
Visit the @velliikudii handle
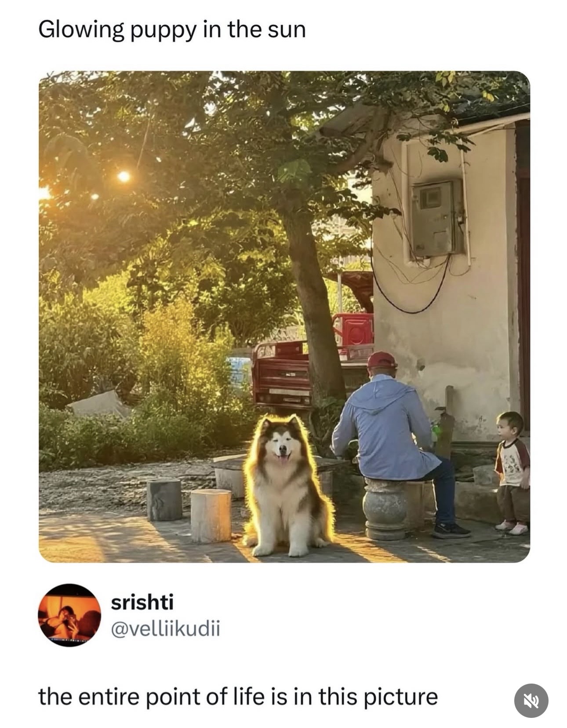pos(165,629)
